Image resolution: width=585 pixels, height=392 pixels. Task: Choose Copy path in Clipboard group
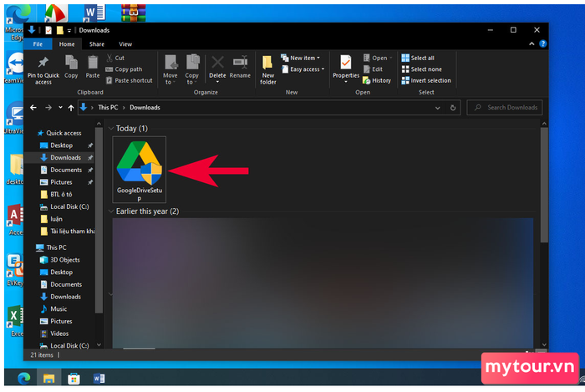124,69
